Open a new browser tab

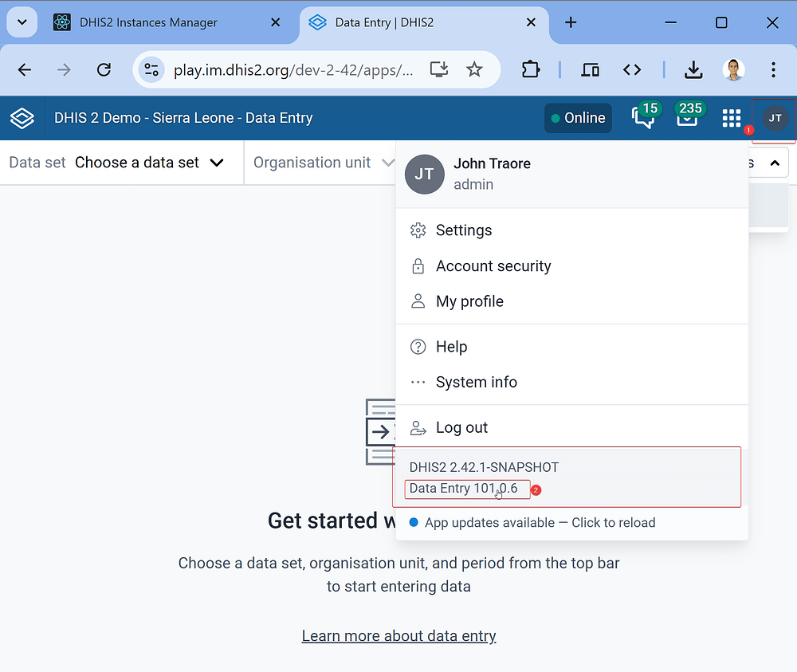coord(571,22)
